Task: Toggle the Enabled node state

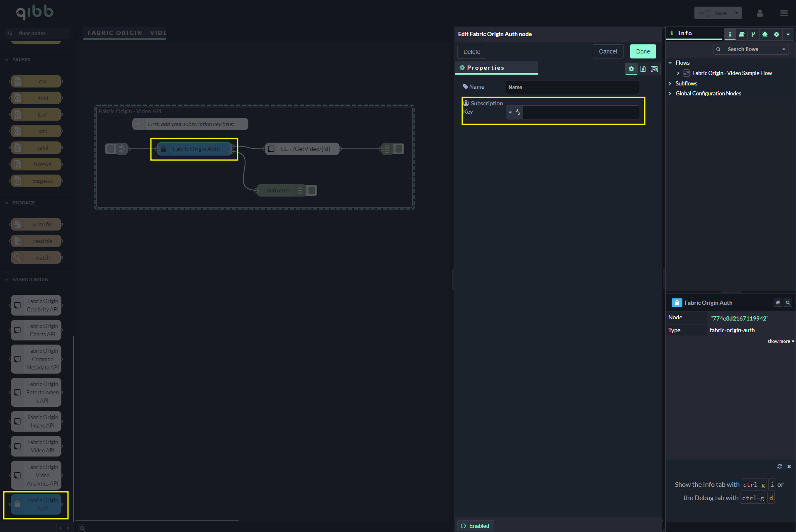Action: pos(475,526)
